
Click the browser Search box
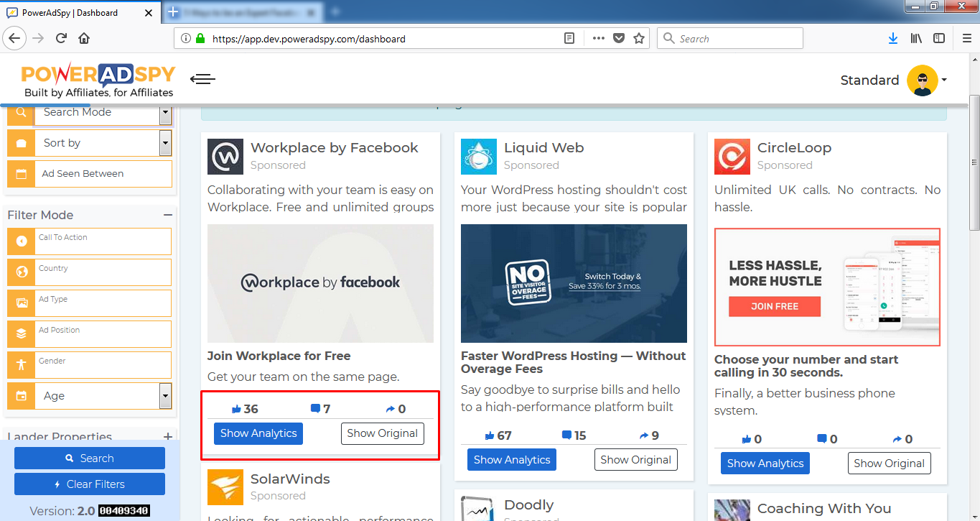pos(730,39)
